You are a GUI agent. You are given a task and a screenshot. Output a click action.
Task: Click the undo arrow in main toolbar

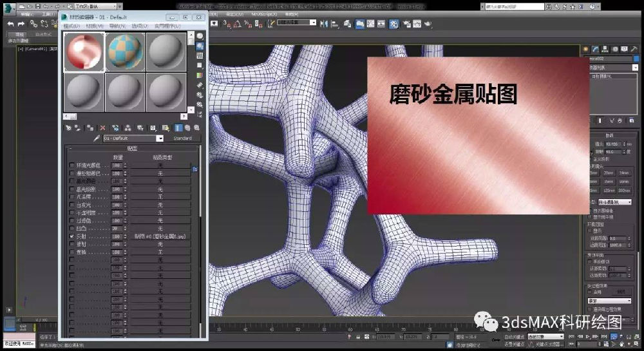tap(11, 23)
